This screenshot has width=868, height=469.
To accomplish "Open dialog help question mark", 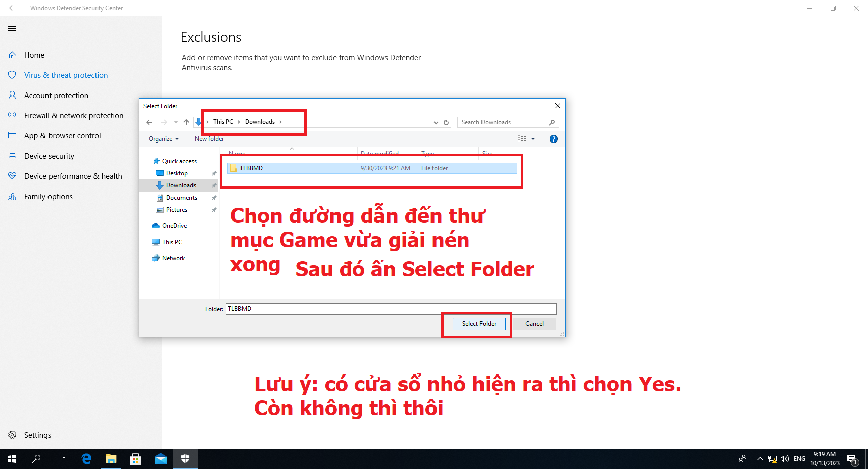I will [554, 139].
